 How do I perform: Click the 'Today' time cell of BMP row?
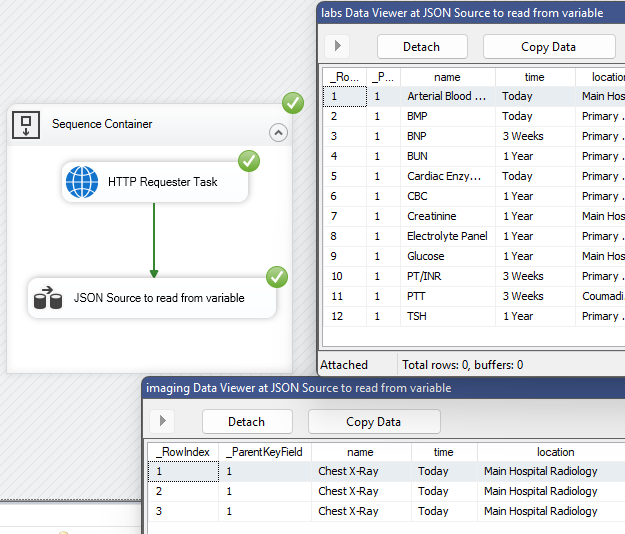pyautogui.click(x=535, y=116)
